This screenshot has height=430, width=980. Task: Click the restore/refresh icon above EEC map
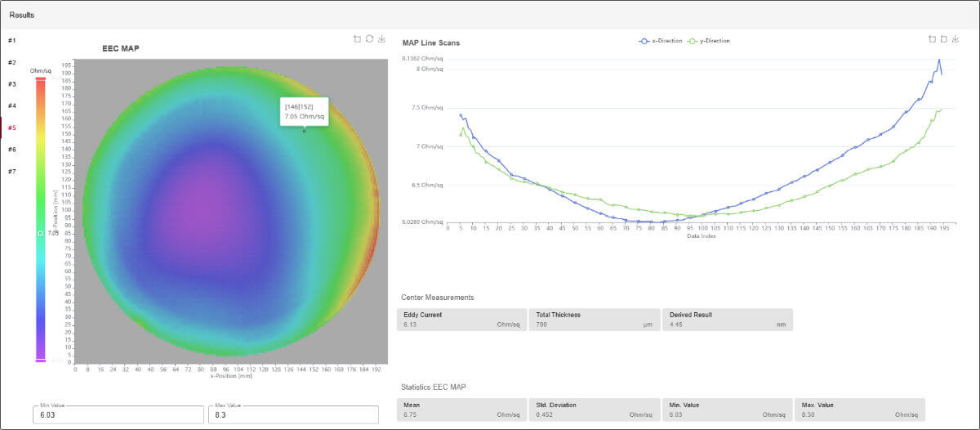(x=369, y=38)
